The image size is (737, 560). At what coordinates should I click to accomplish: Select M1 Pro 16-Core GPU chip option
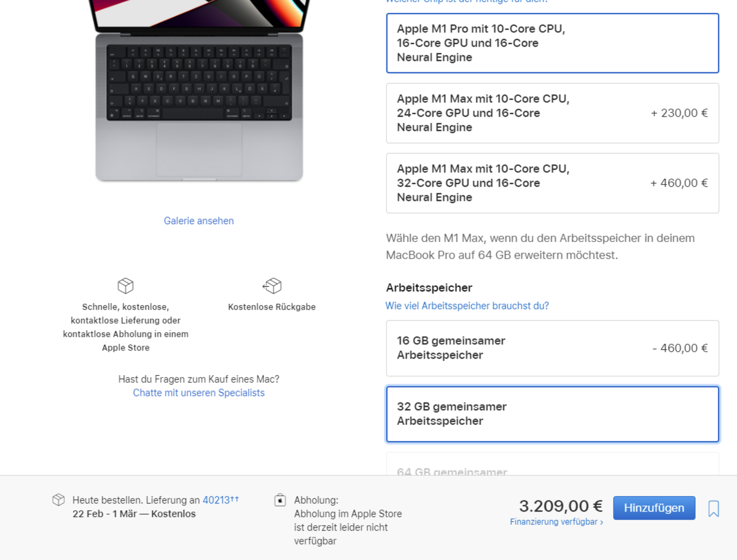[552, 43]
